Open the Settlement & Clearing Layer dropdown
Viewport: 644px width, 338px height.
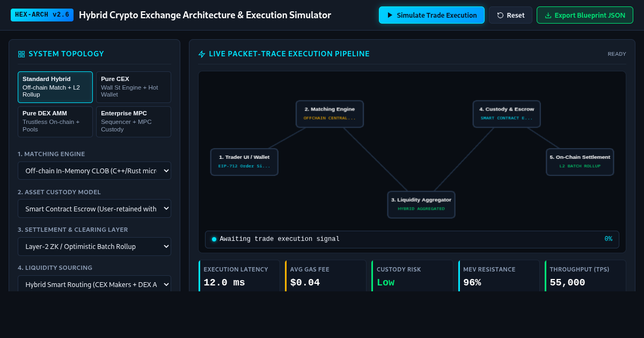pyautogui.click(x=94, y=247)
